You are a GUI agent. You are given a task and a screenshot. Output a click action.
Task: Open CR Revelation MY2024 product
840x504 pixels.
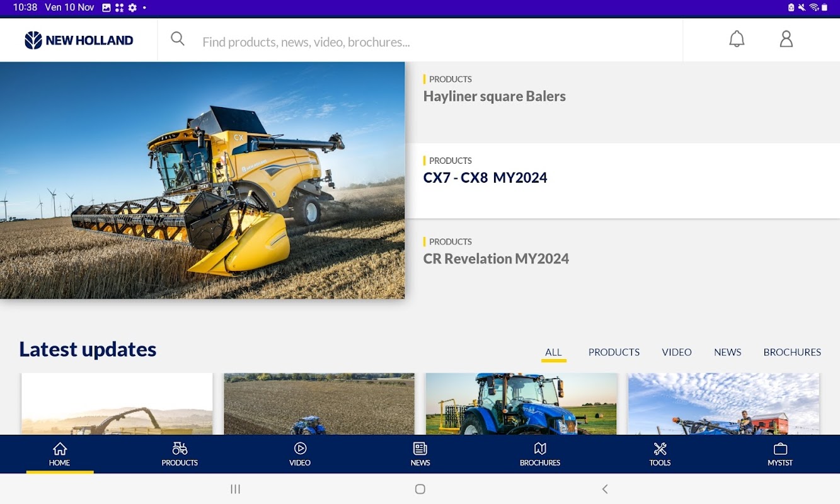(623, 259)
